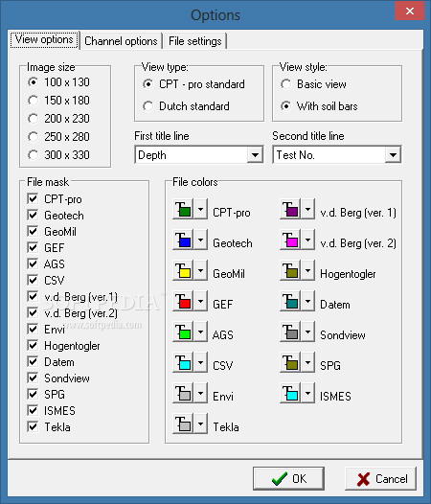The width and height of the screenshot is (431, 504).
Task: Expand the First title line combo box
Action: pos(255,155)
